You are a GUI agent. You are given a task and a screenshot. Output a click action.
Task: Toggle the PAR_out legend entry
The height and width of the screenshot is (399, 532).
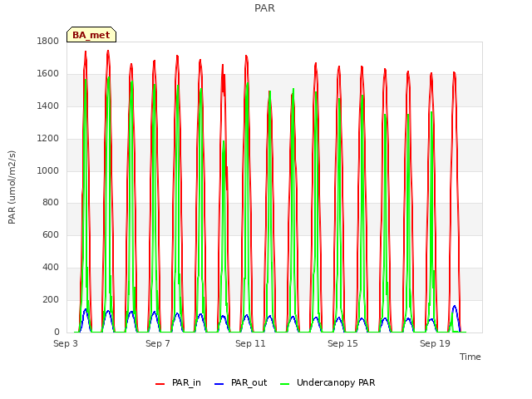(241, 382)
